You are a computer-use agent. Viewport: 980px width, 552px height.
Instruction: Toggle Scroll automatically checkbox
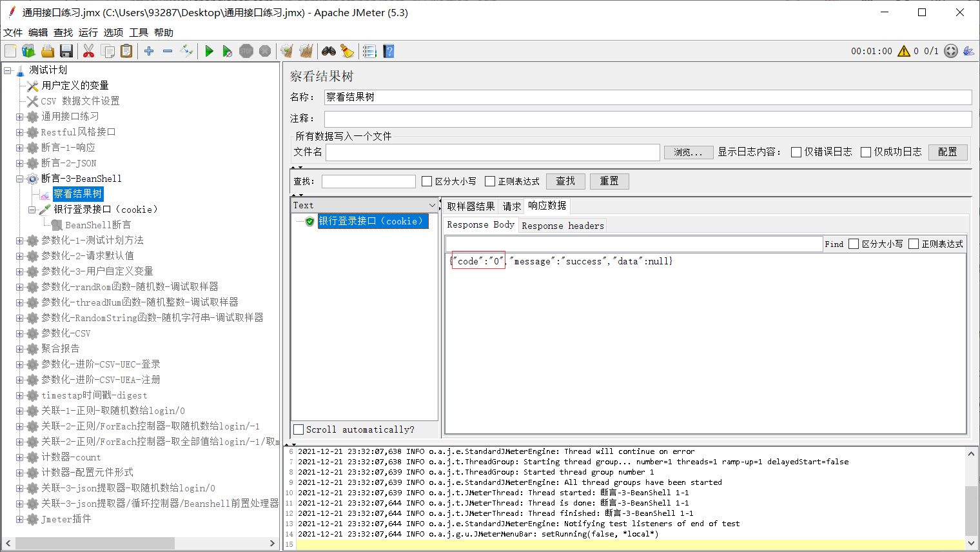tap(299, 429)
